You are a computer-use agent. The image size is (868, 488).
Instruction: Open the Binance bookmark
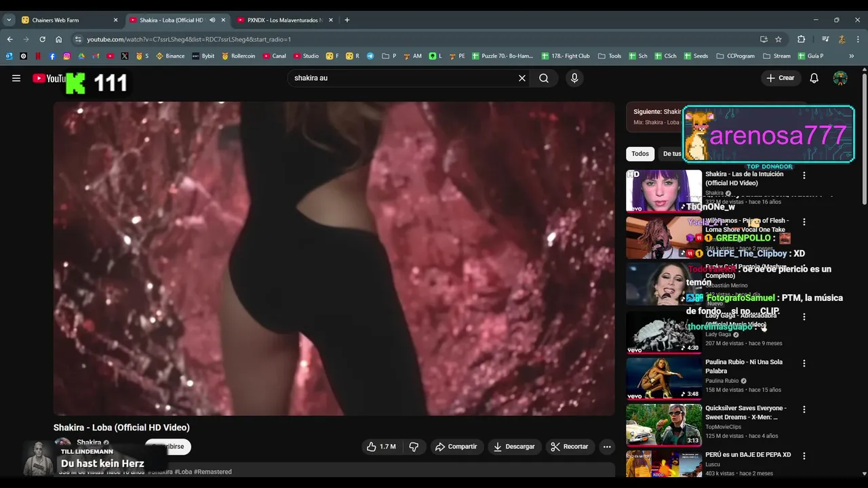coord(170,56)
